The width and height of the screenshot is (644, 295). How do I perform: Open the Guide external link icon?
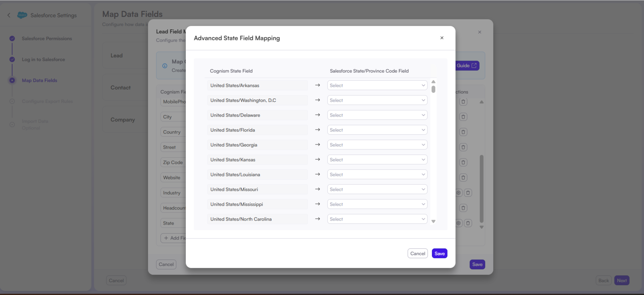coord(474,65)
